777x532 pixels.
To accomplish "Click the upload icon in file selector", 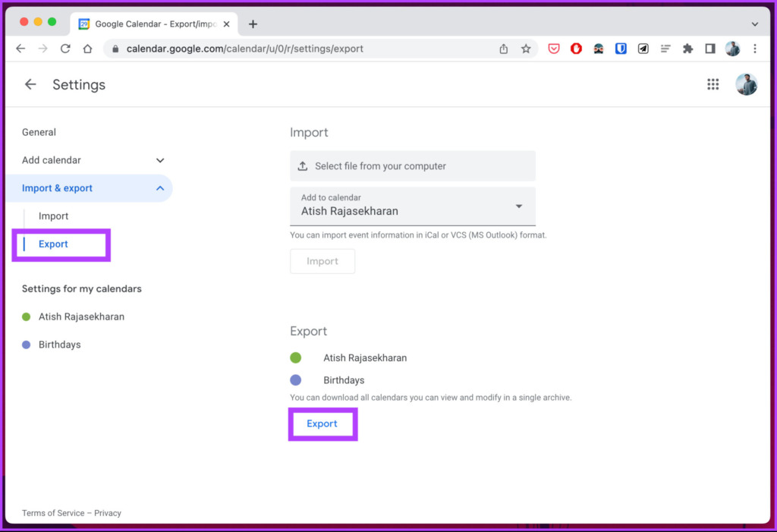I will [x=302, y=166].
